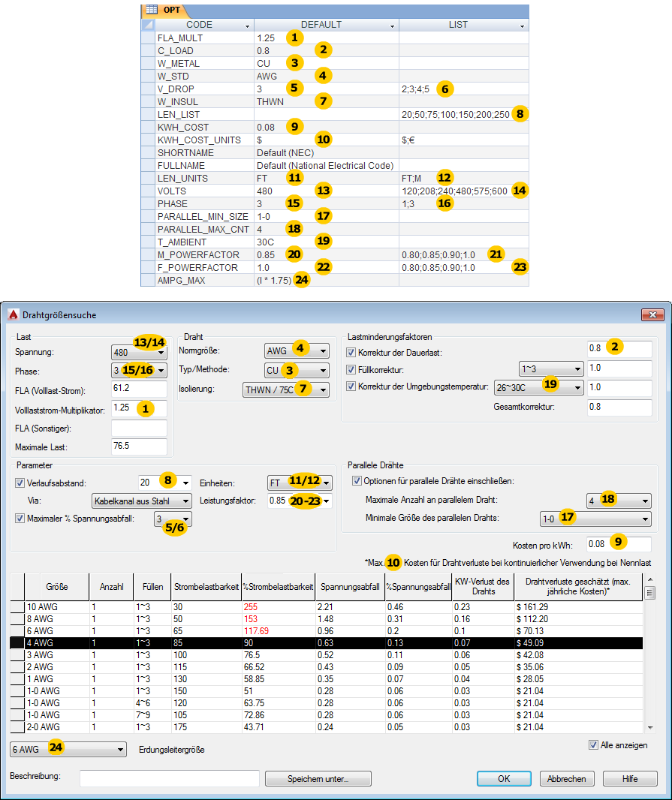Click the %Spannungsabfall column header

coord(419,587)
